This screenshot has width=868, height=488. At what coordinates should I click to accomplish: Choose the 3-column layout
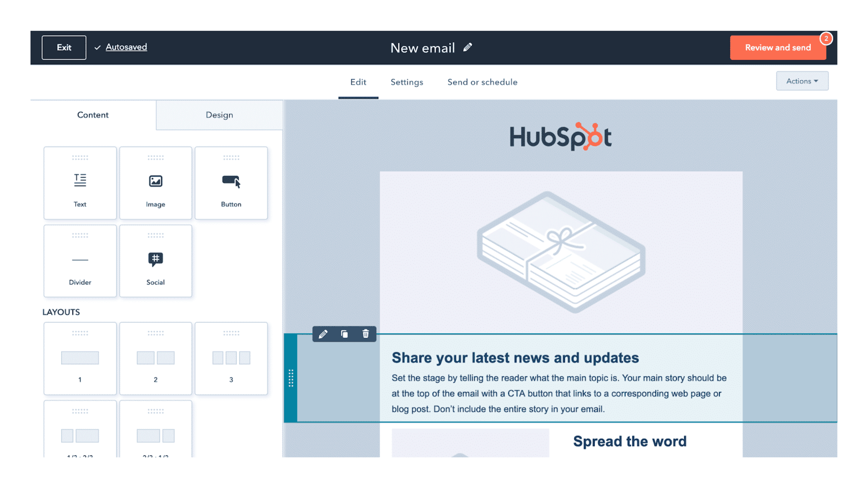[231, 359]
